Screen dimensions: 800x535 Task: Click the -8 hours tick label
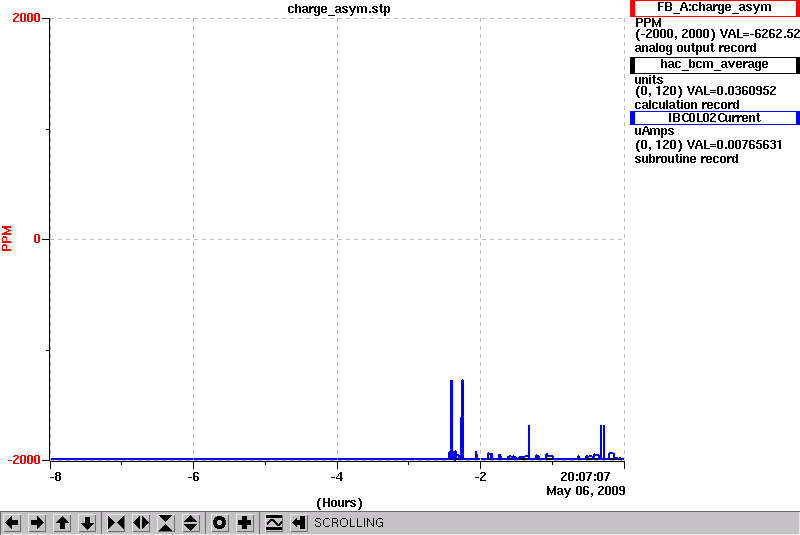pyautogui.click(x=55, y=477)
